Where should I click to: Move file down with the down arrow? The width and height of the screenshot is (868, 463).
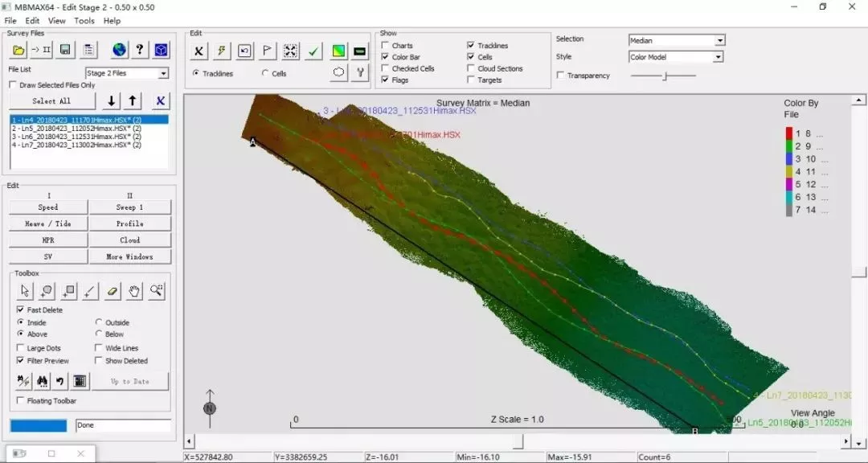pos(111,100)
